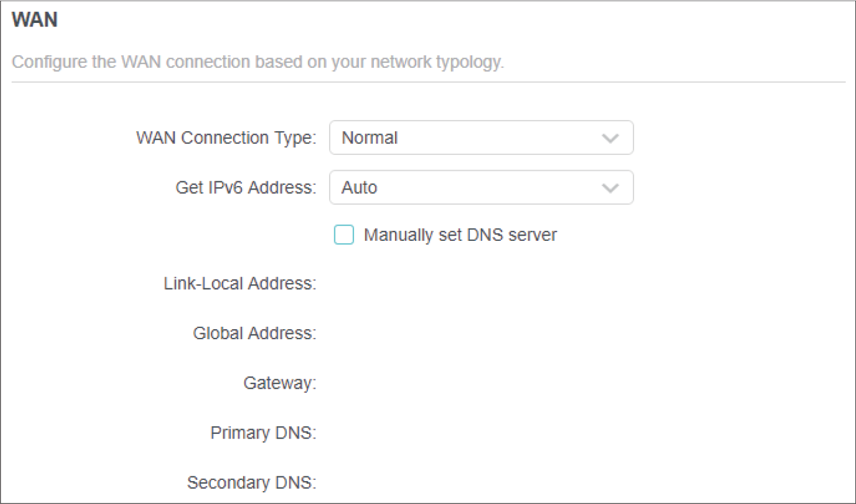Enable the Manually set DNS server checkbox
This screenshot has height=504, width=856.
coord(344,235)
